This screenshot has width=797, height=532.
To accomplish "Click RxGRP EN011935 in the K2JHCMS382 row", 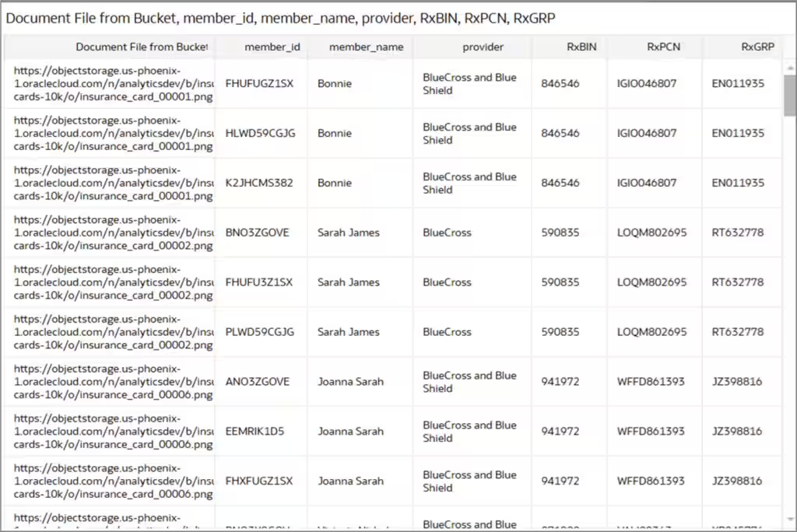I will pyautogui.click(x=738, y=183).
